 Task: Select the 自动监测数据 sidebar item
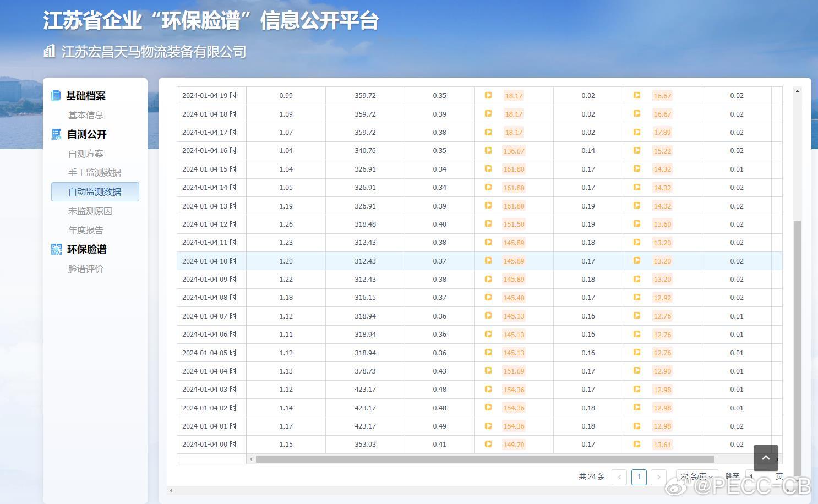(x=95, y=191)
